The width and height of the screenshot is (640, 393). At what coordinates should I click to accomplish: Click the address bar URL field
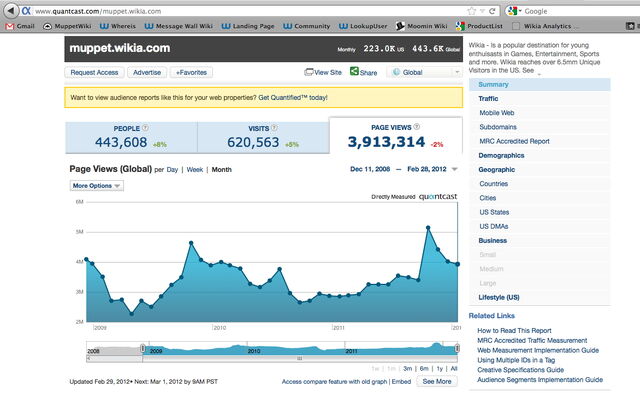pos(249,11)
